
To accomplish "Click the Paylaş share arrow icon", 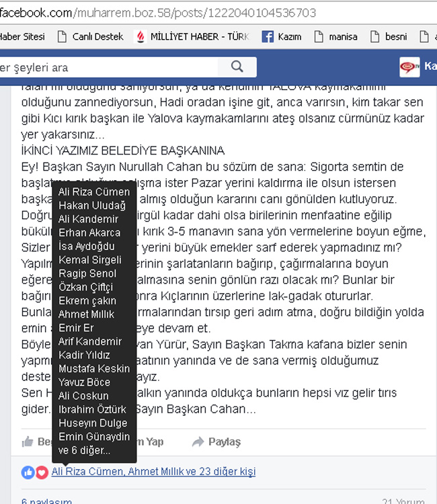I will [198, 442].
